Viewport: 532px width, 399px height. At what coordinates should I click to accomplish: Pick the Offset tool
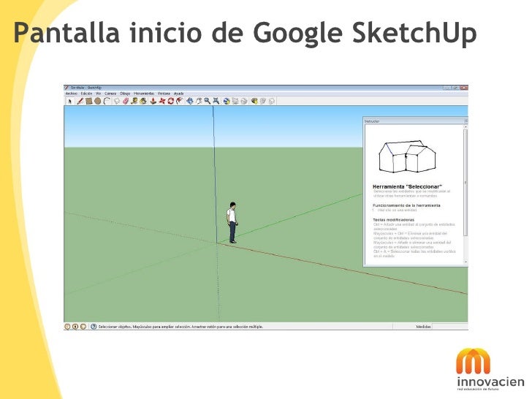pyautogui.click(x=180, y=101)
